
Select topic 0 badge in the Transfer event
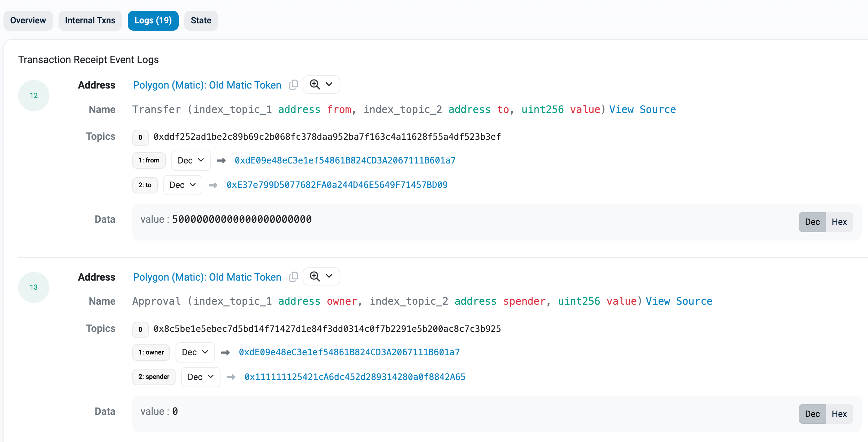click(x=140, y=137)
